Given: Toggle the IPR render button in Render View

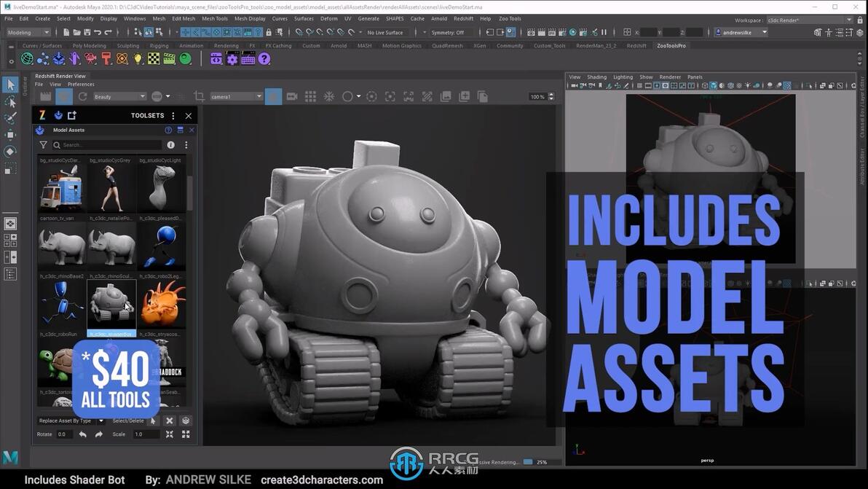Looking at the screenshot, I should [64, 96].
